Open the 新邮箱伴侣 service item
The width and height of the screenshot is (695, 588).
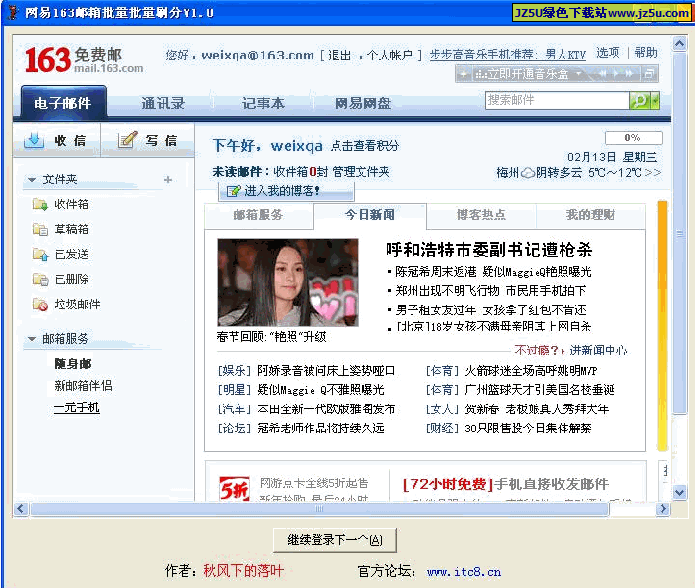pos(83,386)
